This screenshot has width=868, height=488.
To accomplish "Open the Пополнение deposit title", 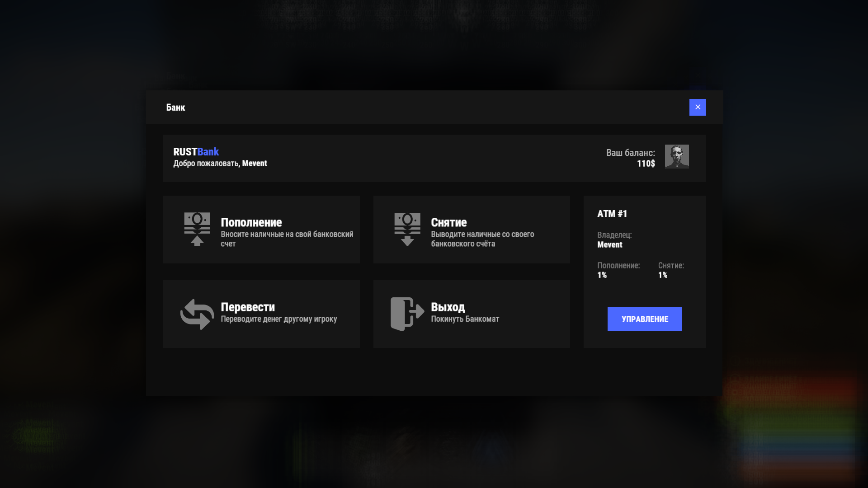I will pyautogui.click(x=251, y=222).
